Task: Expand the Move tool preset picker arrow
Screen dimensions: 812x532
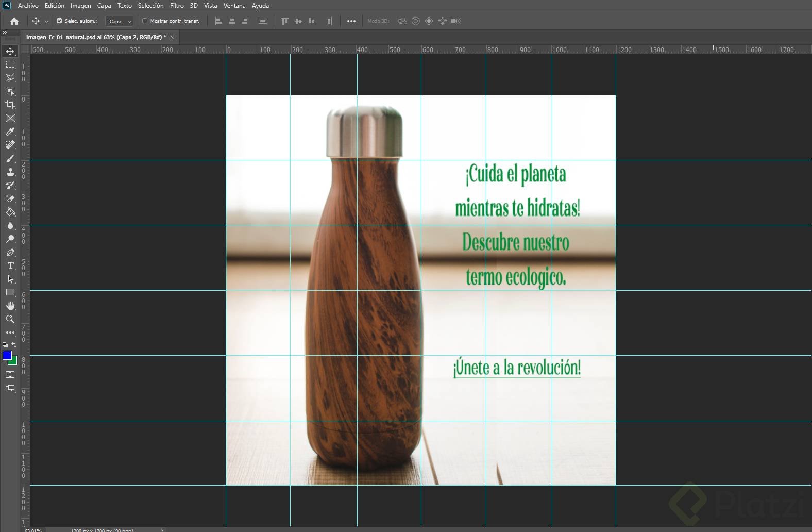Action: [46, 21]
